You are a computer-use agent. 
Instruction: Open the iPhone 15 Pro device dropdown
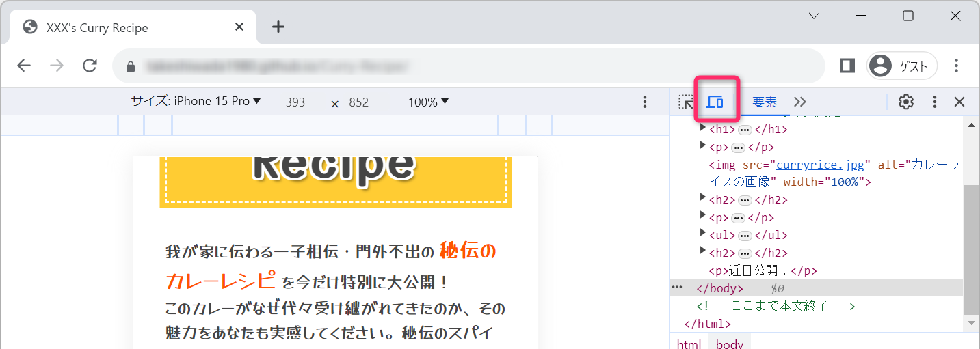pyautogui.click(x=196, y=101)
